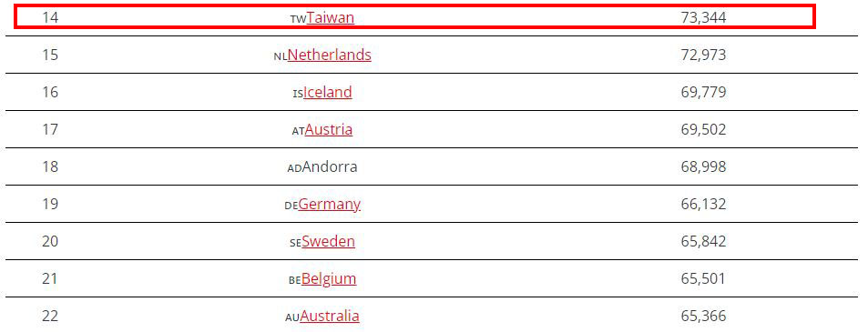The image size is (868, 332).
Task: Open the Austria link
Action: 328,129
